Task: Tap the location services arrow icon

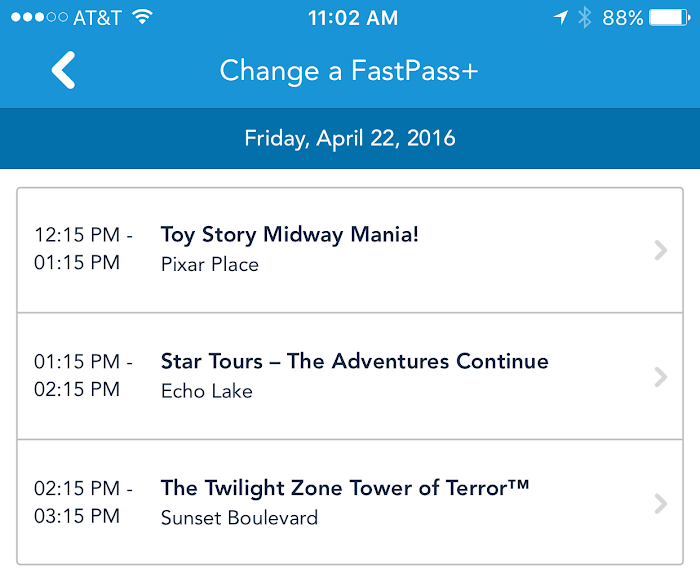Action: 561,17
